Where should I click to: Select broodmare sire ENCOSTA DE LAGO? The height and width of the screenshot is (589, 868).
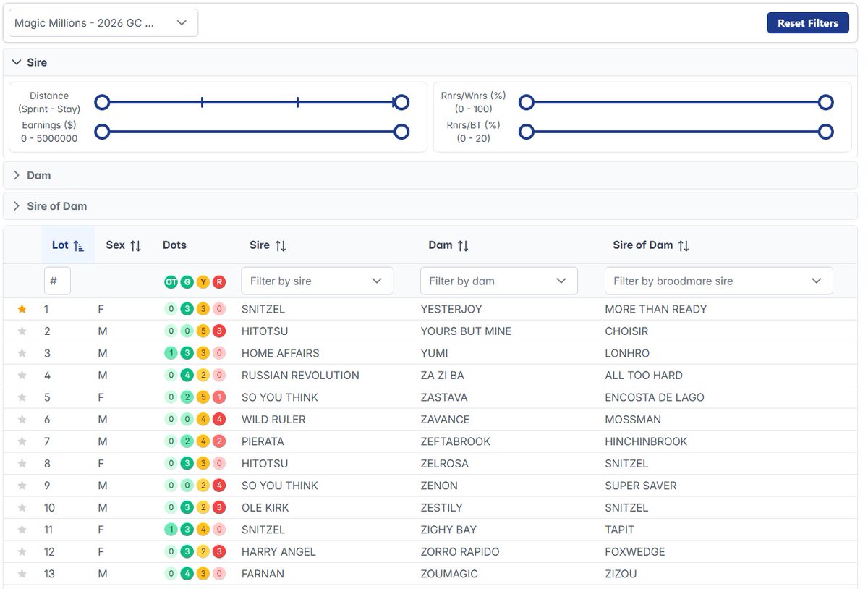[655, 397]
